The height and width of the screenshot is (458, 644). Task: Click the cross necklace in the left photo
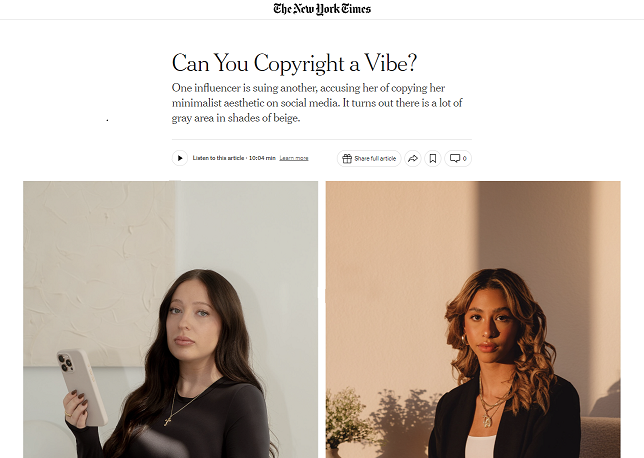tap(168, 420)
